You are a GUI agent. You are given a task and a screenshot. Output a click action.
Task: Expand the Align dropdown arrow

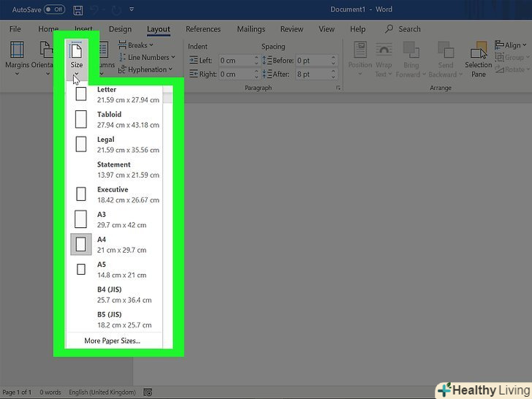(524, 45)
